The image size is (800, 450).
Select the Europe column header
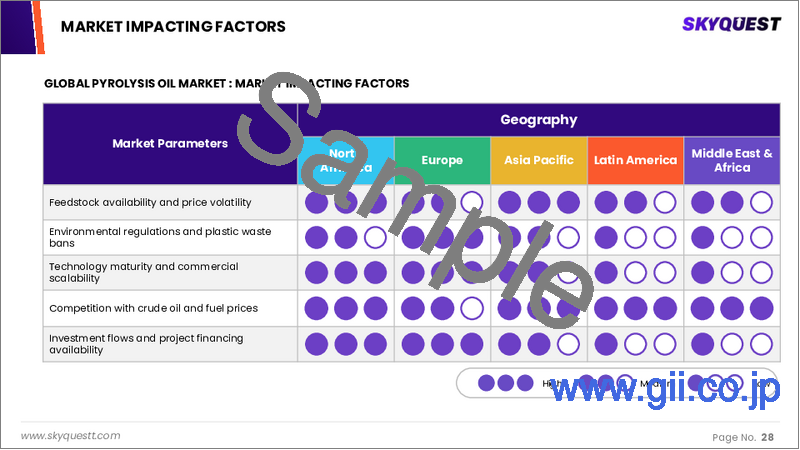pyautogui.click(x=442, y=160)
